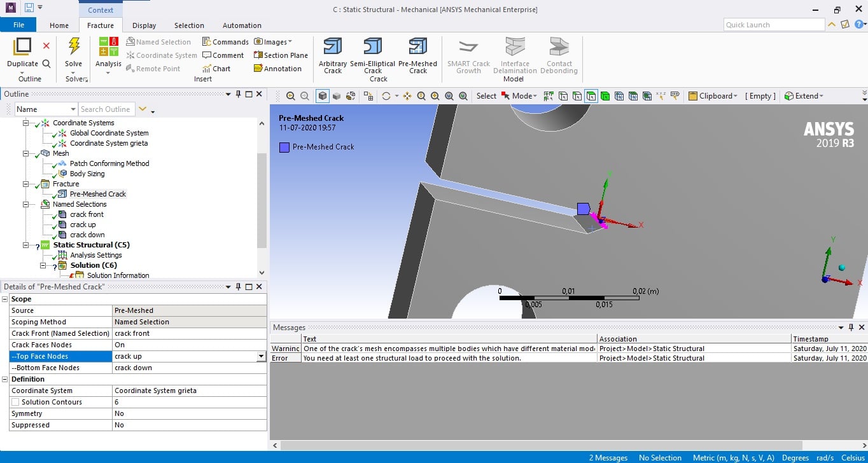Select the Error message row
868x463 pixels.
click(x=568, y=358)
